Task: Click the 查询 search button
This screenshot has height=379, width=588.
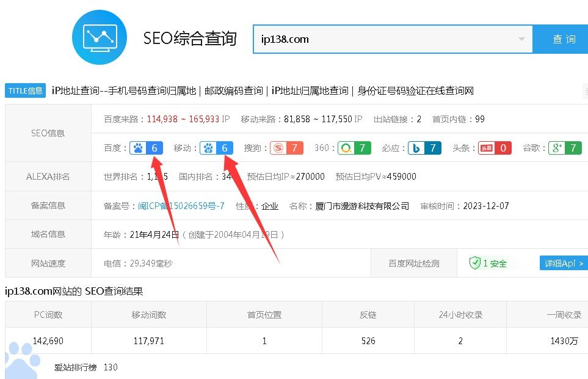Action: click(x=561, y=39)
